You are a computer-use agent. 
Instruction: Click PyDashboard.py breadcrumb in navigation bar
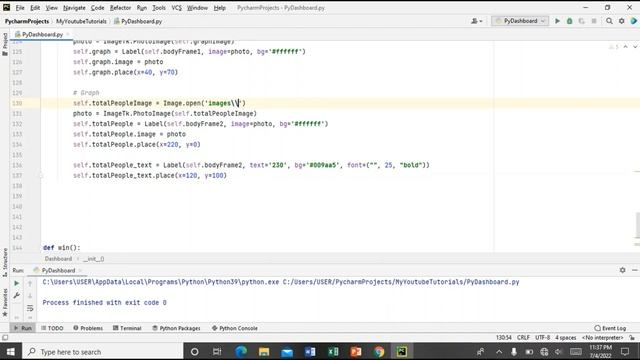tap(138, 21)
